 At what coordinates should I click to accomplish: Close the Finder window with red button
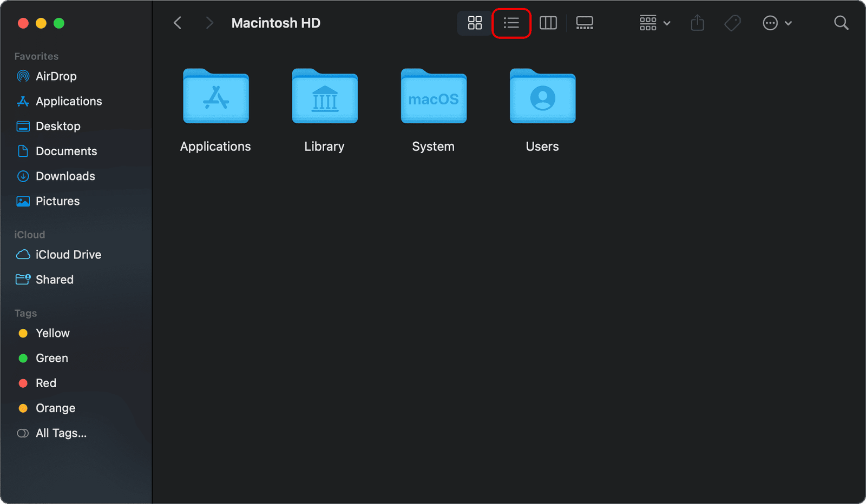23,23
